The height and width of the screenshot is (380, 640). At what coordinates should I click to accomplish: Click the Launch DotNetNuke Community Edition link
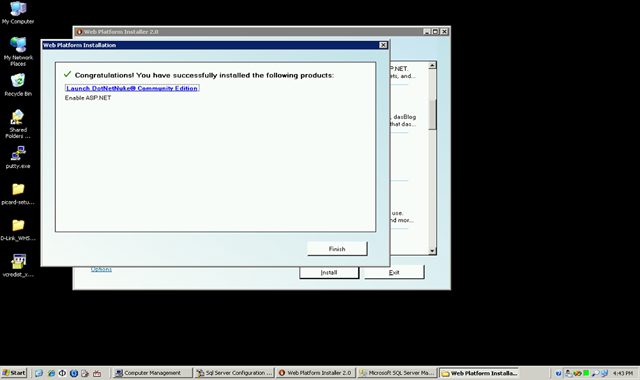[x=132, y=88]
